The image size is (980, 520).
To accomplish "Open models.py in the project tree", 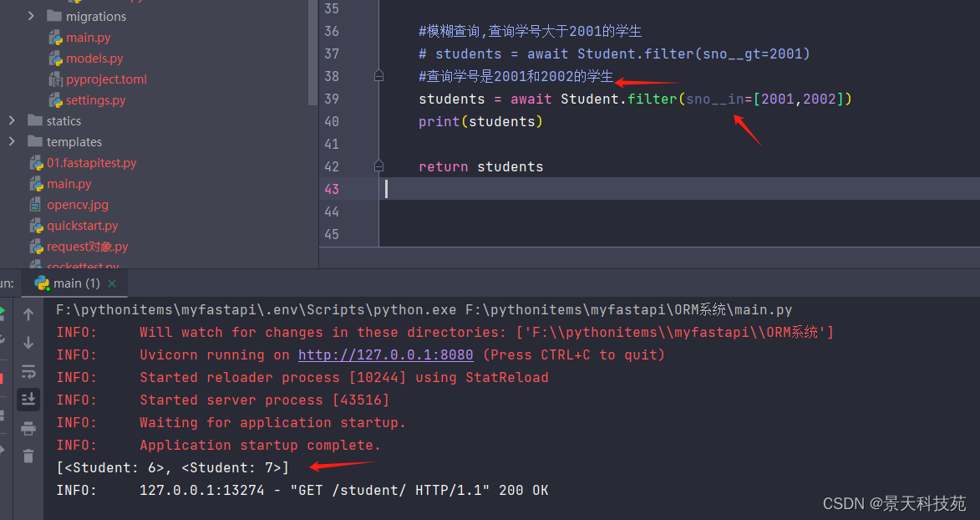I will coord(94,59).
